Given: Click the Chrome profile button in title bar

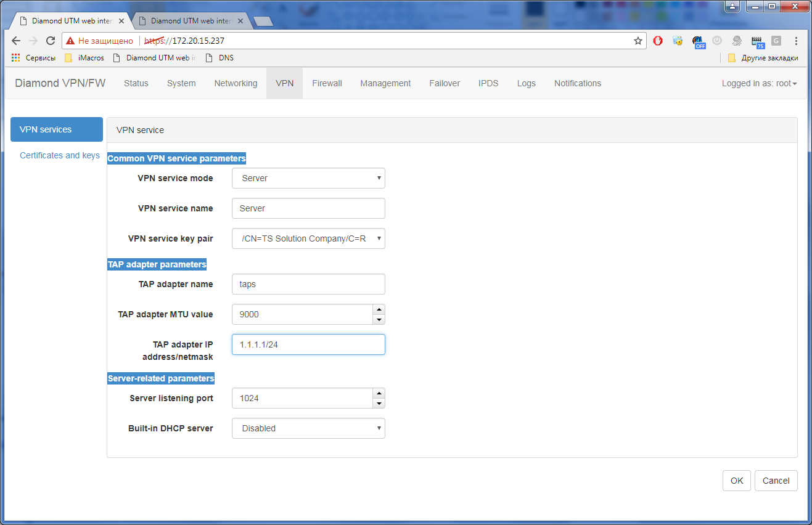Looking at the screenshot, I should click(x=732, y=6).
